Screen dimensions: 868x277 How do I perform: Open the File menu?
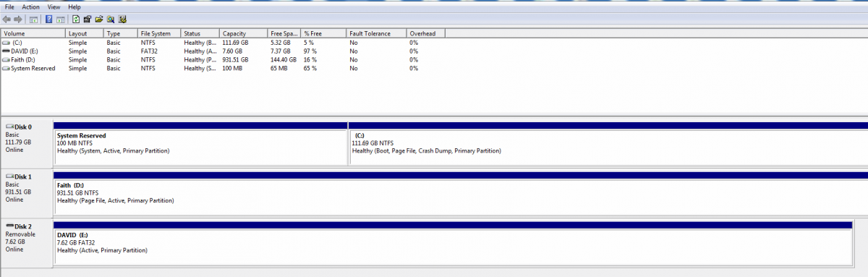point(9,7)
